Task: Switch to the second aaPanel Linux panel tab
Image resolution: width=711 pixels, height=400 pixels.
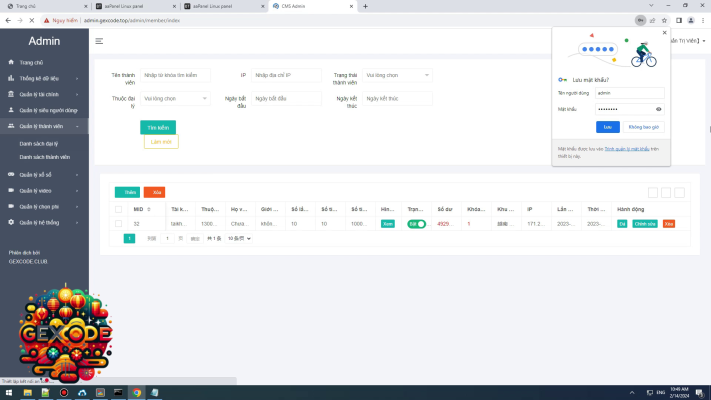Action: pos(223,6)
